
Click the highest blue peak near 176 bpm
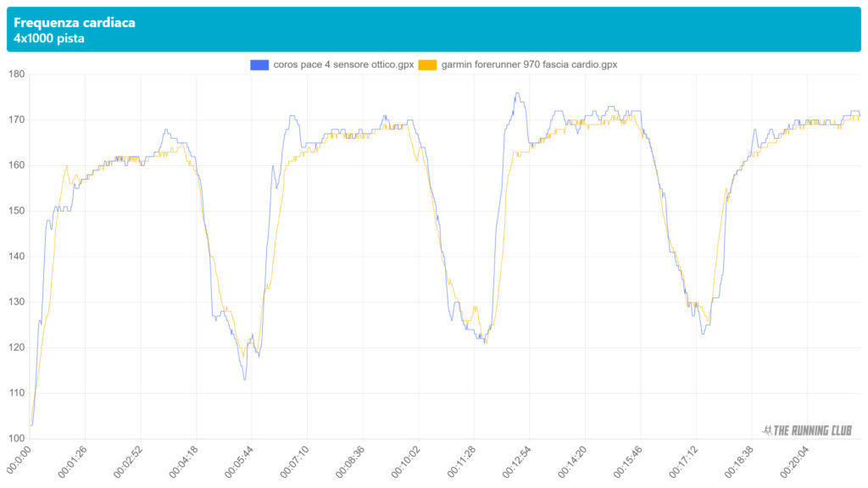tap(516, 93)
